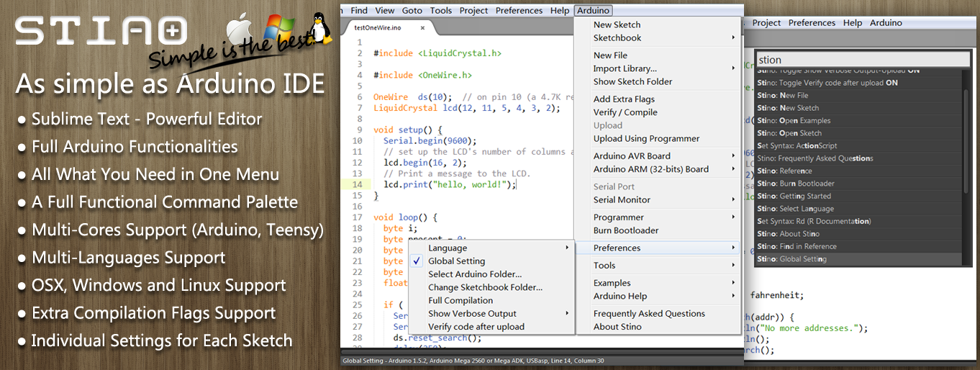
Task: Toggle Full Compilation option
Action: [460, 300]
